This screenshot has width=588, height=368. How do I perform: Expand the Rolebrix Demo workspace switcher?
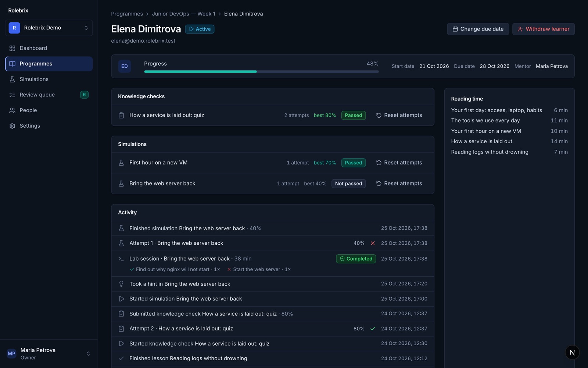(x=49, y=28)
